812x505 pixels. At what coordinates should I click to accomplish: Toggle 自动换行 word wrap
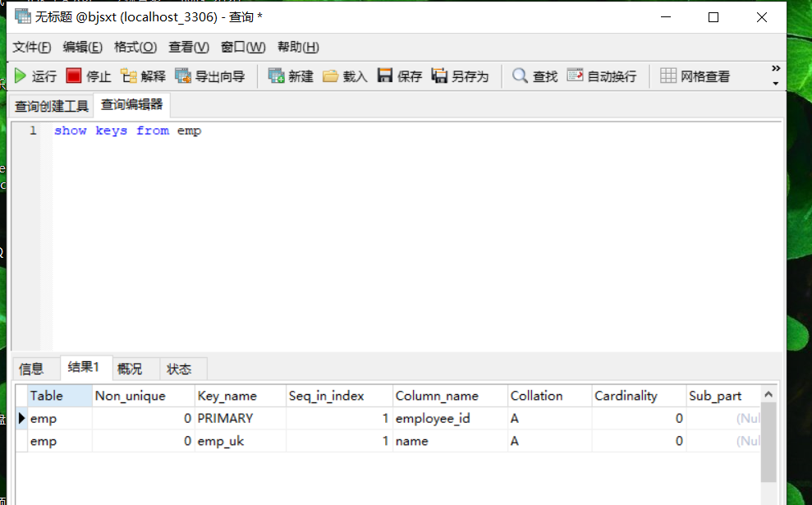point(602,76)
